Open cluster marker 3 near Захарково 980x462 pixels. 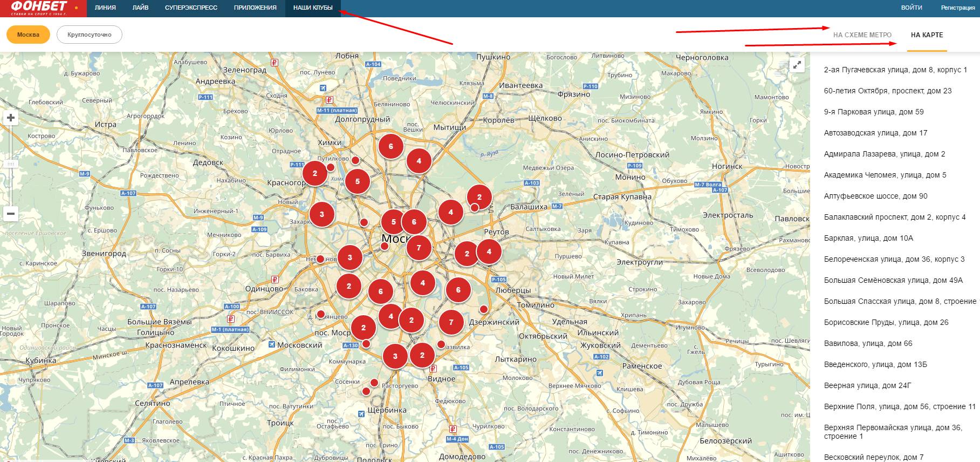coord(322,214)
